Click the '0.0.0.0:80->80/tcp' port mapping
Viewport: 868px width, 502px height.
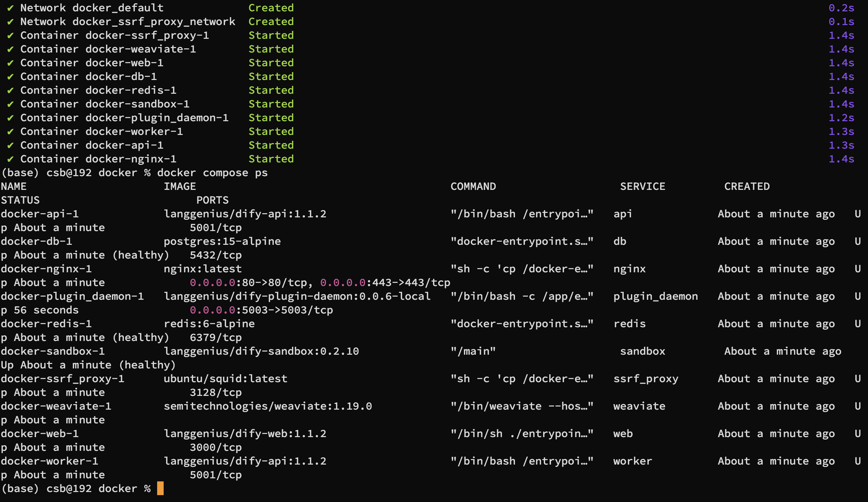(248, 283)
